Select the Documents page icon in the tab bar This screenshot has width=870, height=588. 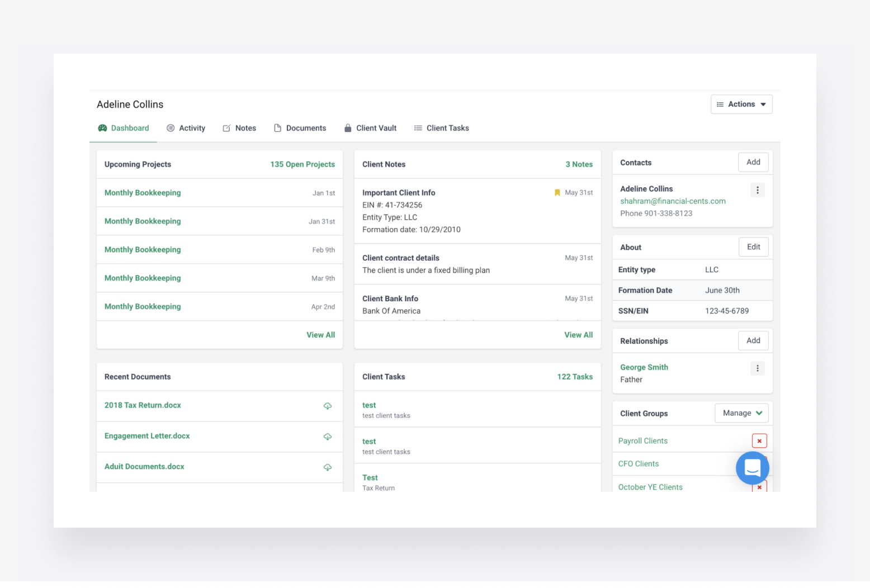click(x=278, y=128)
